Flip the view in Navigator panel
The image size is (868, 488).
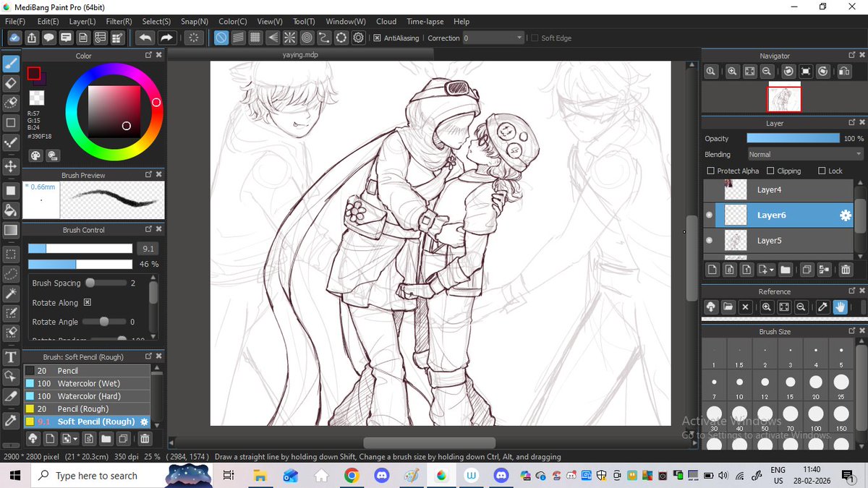click(844, 72)
